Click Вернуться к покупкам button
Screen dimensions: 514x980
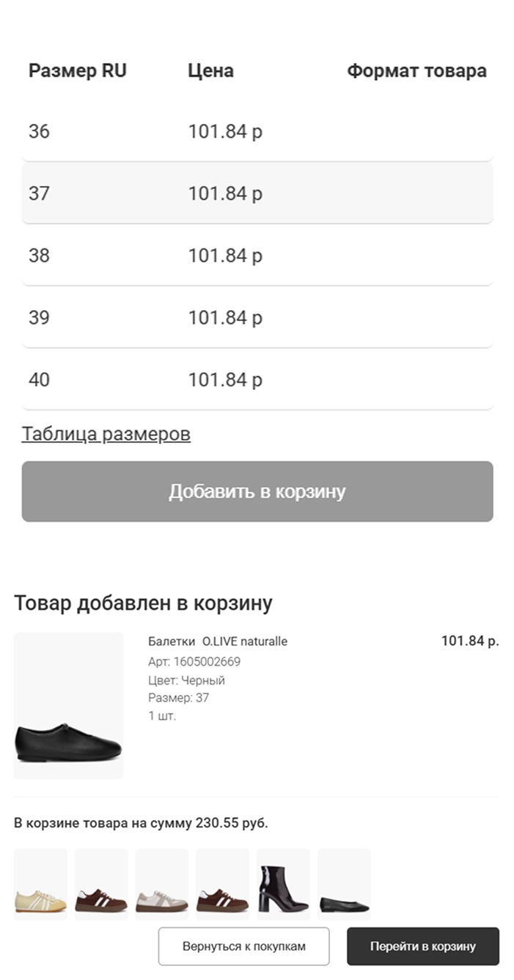pos(243,946)
